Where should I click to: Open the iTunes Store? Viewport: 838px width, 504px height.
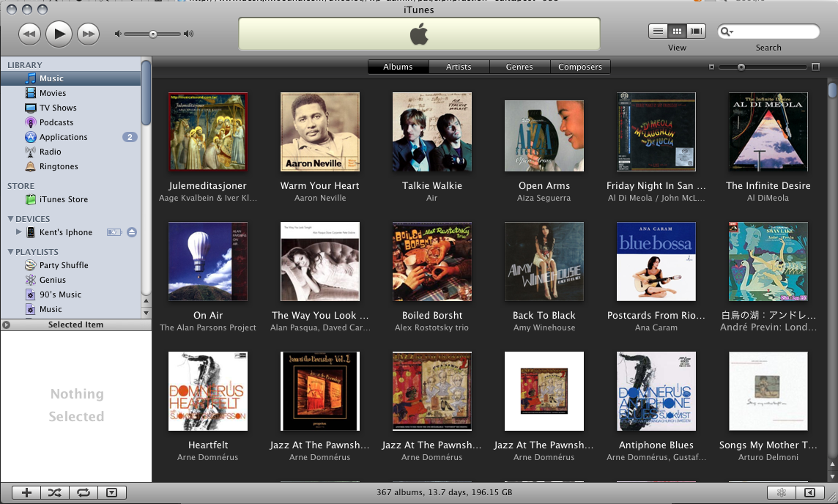(x=70, y=199)
